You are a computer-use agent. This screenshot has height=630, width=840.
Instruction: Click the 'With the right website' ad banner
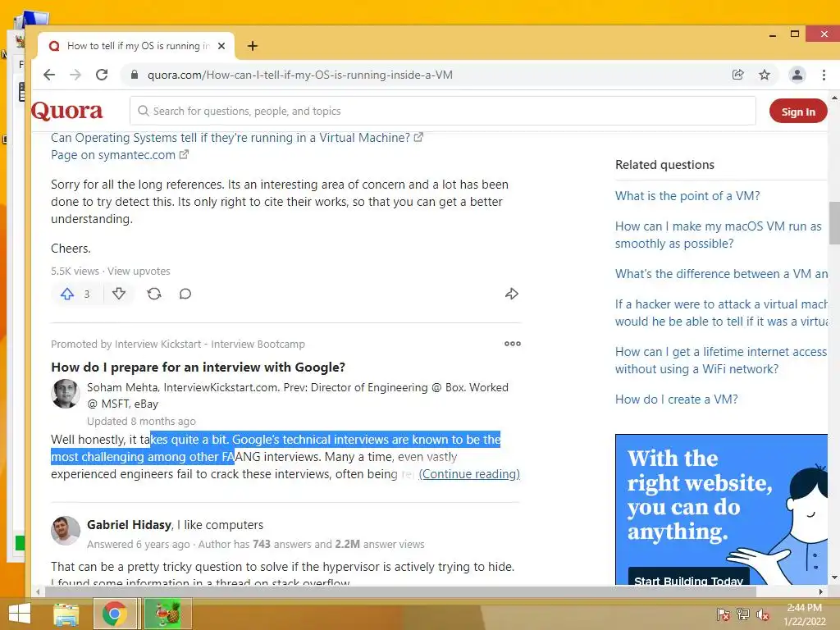(721, 509)
